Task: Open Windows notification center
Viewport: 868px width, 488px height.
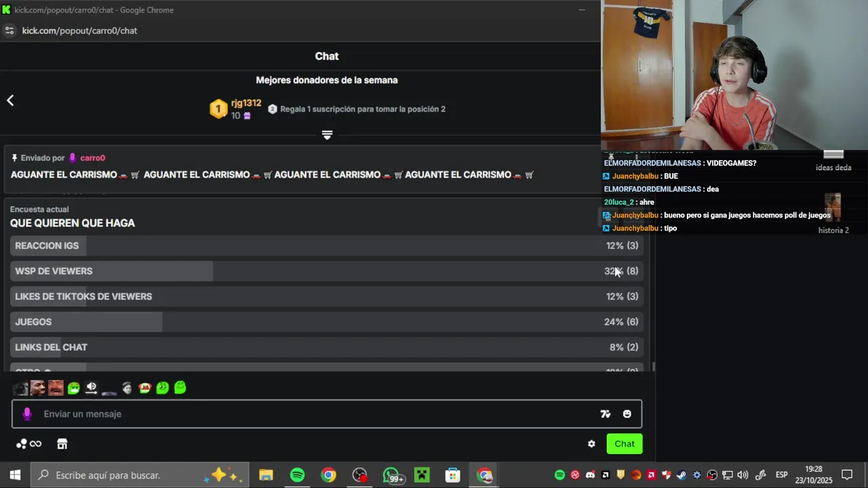Action: pos(847,475)
